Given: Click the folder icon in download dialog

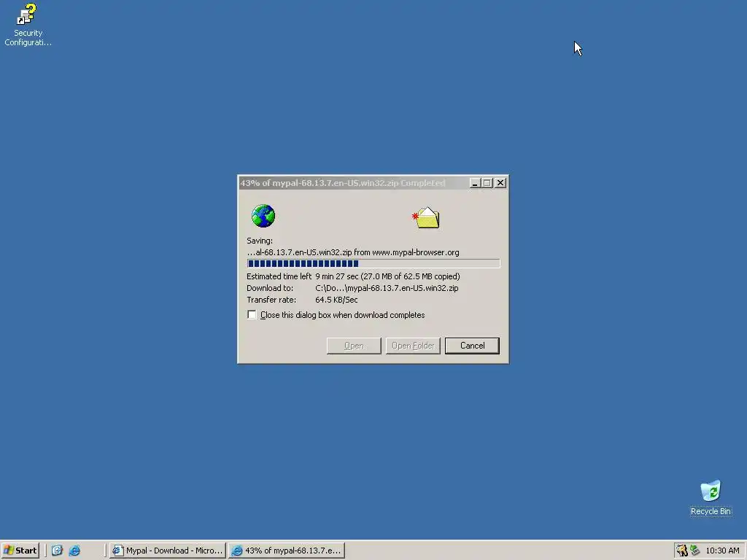Looking at the screenshot, I should click(x=426, y=218).
